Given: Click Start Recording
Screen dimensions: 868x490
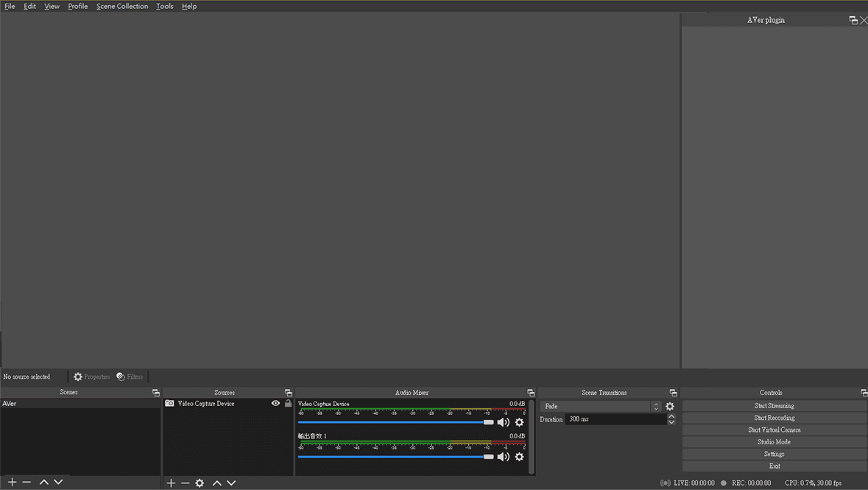Looking at the screenshot, I should click(x=775, y=418).
